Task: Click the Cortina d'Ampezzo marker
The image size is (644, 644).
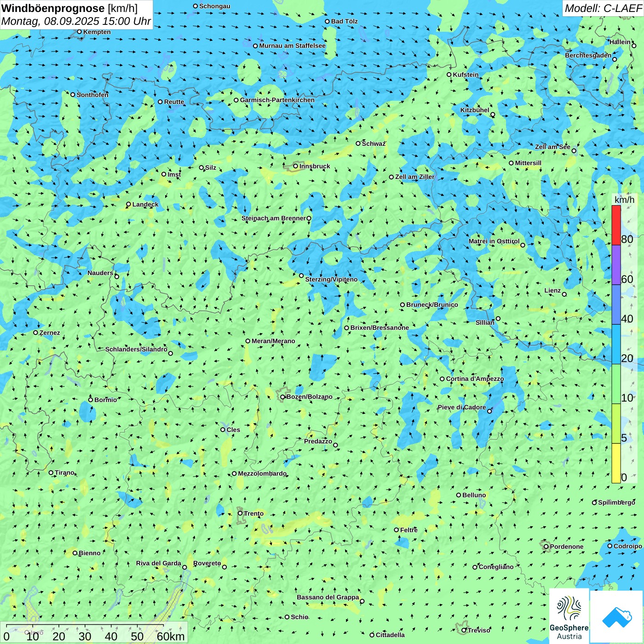Action: 443,379
